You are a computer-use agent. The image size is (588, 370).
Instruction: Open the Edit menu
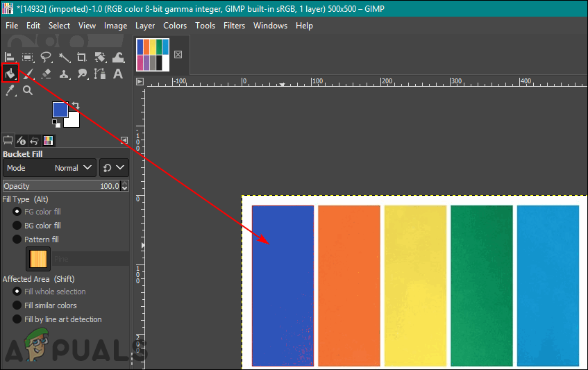tap(33, 26)
